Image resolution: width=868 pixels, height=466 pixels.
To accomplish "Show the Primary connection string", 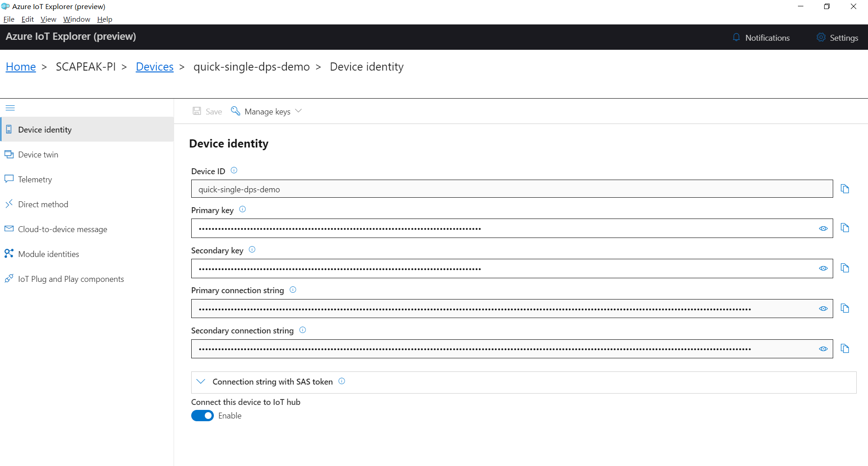I will pos(823,309).
